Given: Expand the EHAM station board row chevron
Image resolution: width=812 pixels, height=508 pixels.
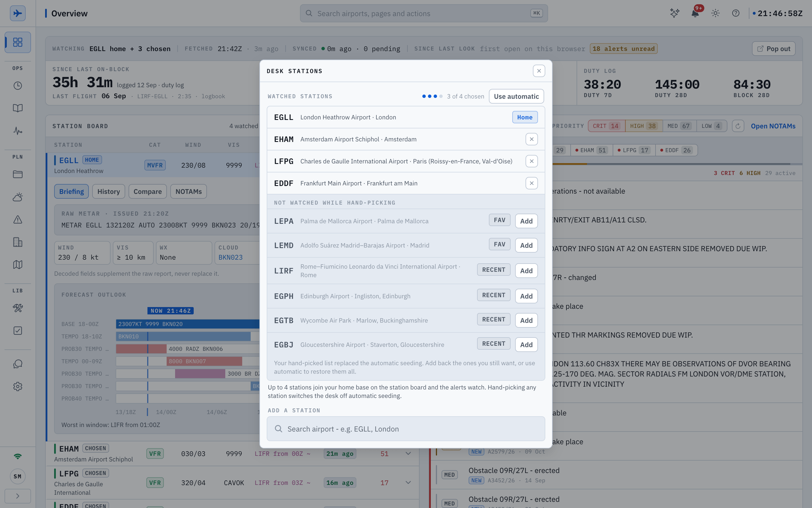Looking at the screenshot, I should [x=408, y=454].
